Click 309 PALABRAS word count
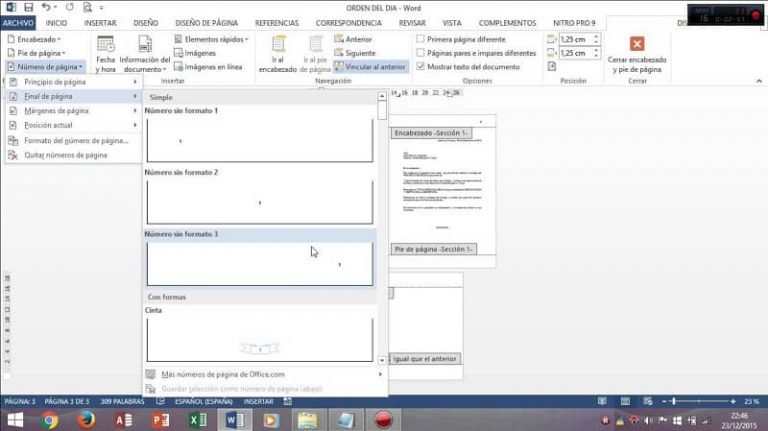Image resolution: width=768 pixels, height=431 pixels. [122, 402]
